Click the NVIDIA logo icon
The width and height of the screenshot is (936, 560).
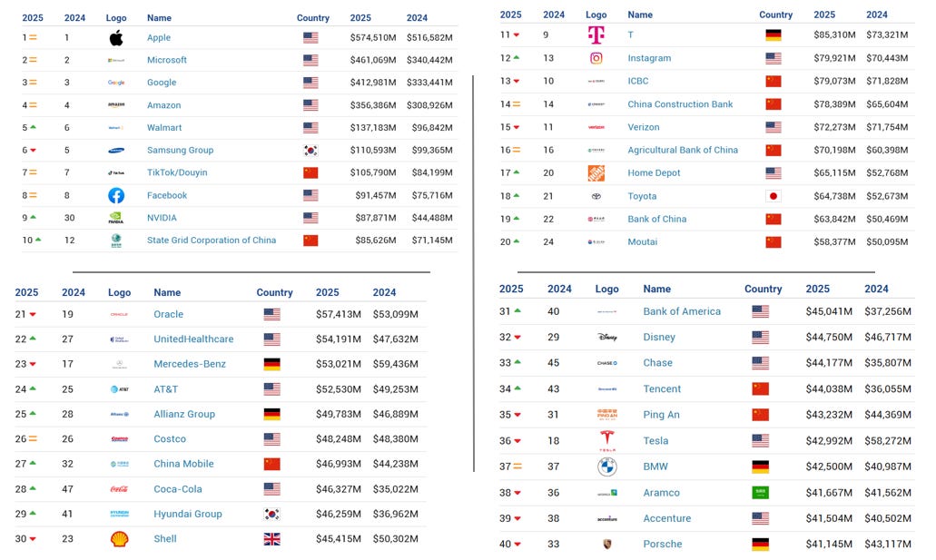point(116,218)
